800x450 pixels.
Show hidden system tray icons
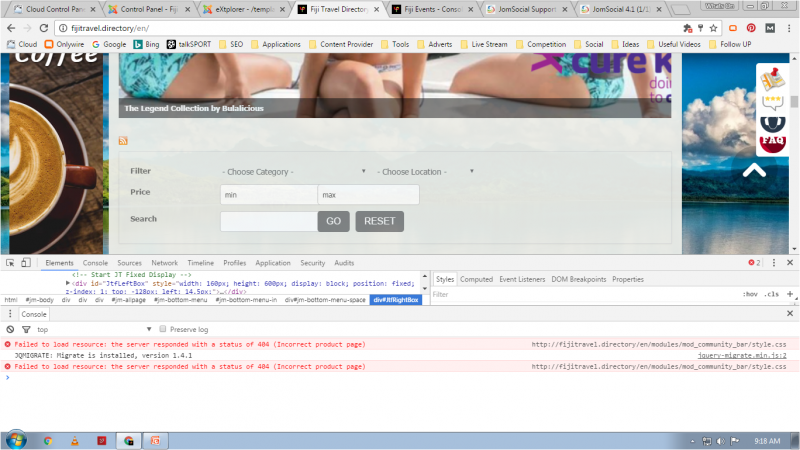coord(692,441)
